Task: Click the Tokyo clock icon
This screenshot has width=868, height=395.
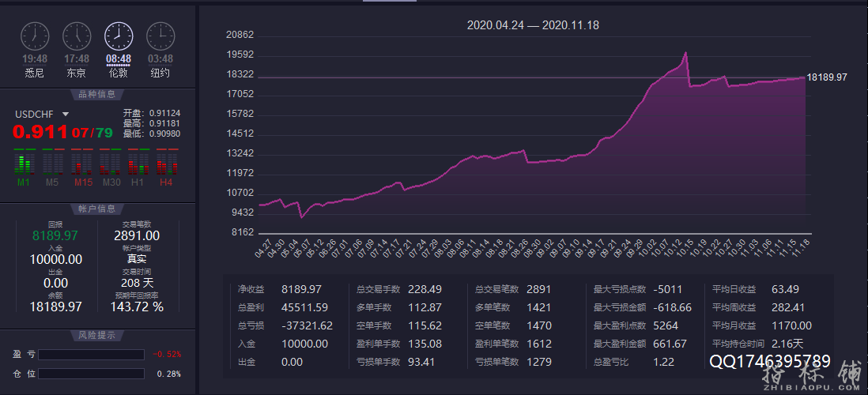Action: [x=77, y=36]
